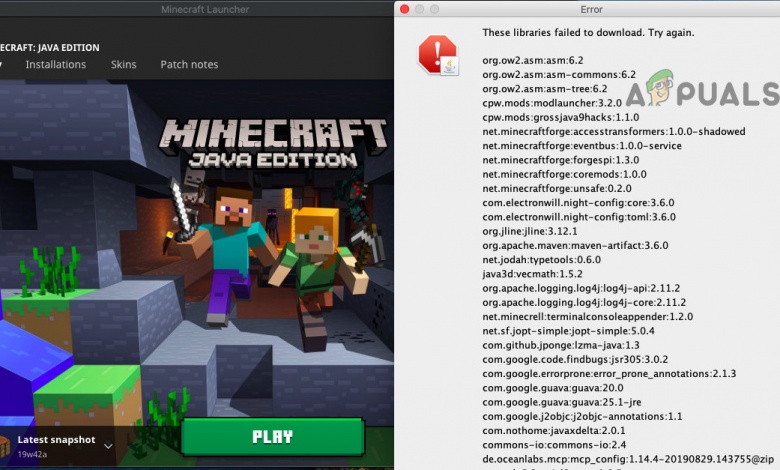This screenshot has width=780, height=470.
Task: Click the green PLAY button
Action: click(x=273, y=437)
